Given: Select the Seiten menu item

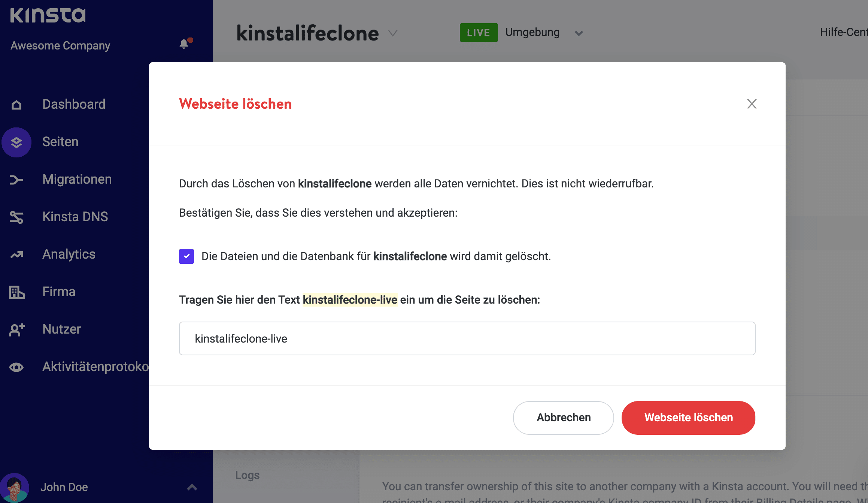Looking at the screenshot, I should (x=60, y=142).
